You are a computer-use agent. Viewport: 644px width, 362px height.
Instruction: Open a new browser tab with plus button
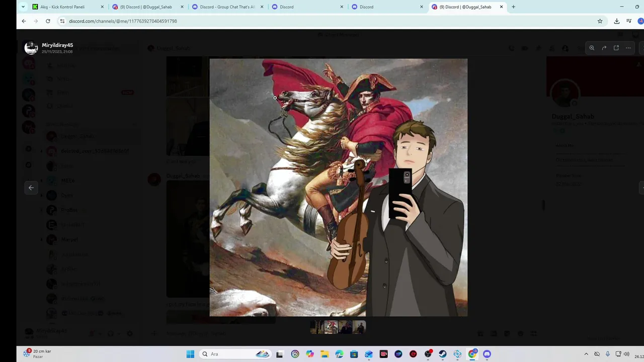(x=513, y=7)
